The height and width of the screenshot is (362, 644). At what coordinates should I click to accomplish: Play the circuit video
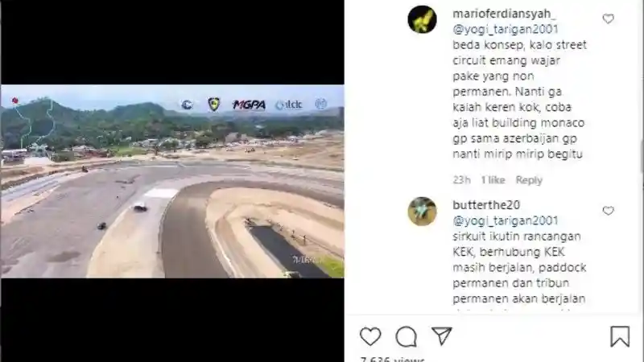click(172, 181)
